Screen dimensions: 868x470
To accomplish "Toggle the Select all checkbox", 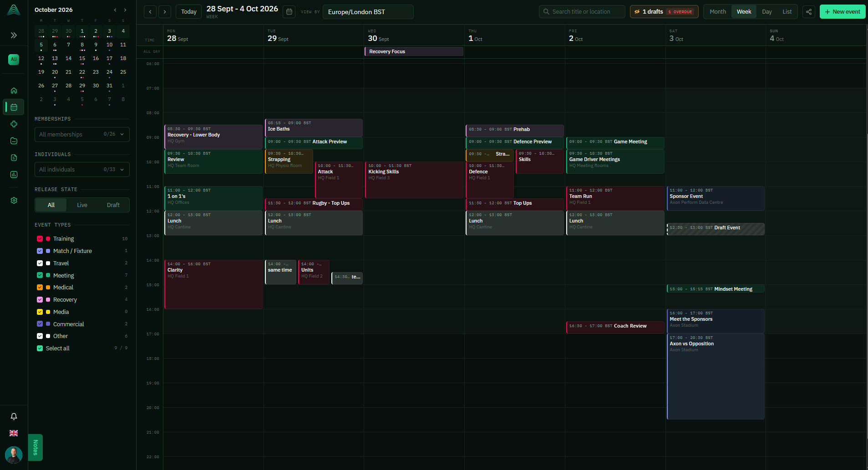I will [40, 349].
